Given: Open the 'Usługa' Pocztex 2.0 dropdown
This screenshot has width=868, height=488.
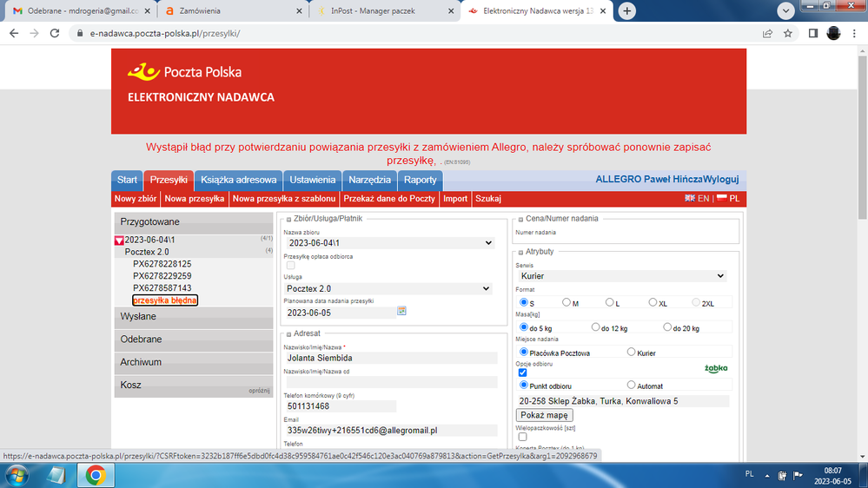Looking at the screenshot, I should 388,289.
